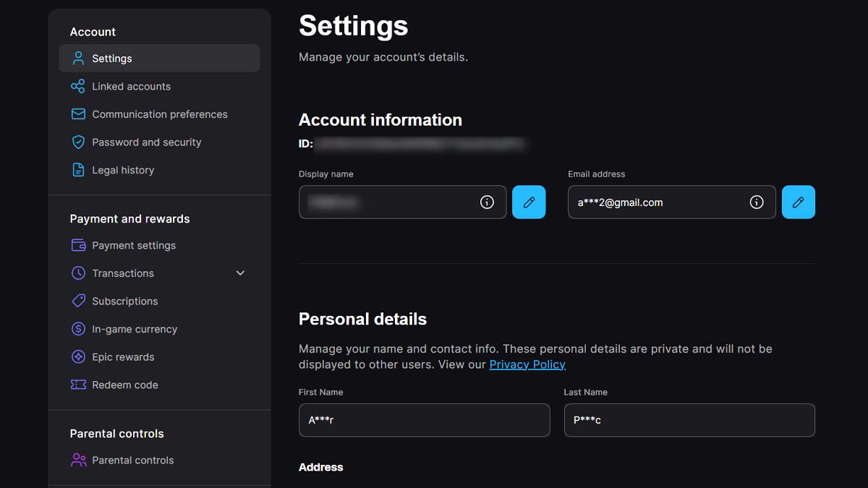868x488 pixels.
Task: Go to Communication preferences
Action: (x=159, y=114)
